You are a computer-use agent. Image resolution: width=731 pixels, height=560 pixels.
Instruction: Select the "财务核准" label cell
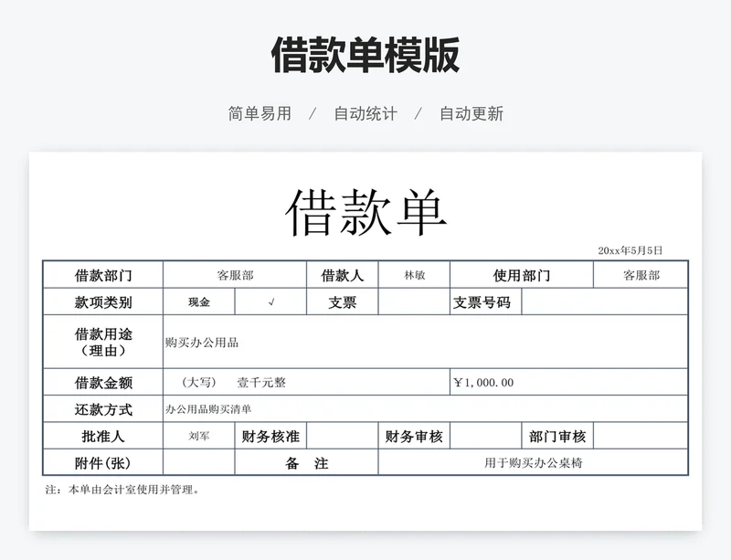pos(270,436)
